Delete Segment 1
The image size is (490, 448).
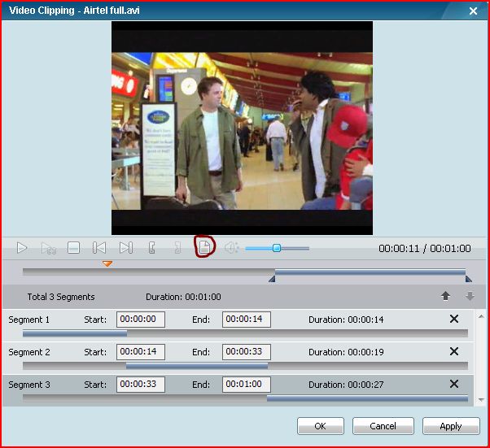coord(454,319)
